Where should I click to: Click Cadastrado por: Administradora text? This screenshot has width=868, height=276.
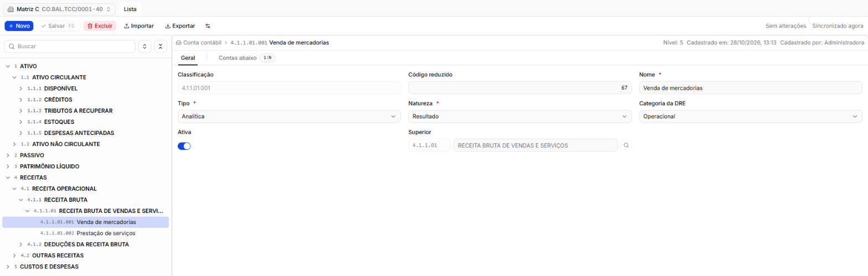pyautogui.click(x=822, y=43)
